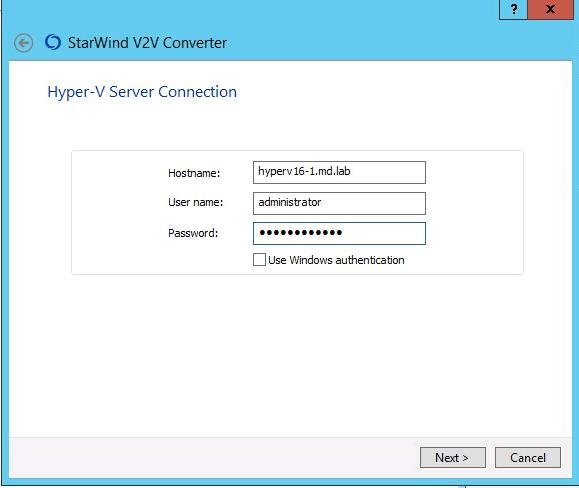This screenshot has height=488, width=579.
Task: Open help with the question mark button
Action: [513, 9]
